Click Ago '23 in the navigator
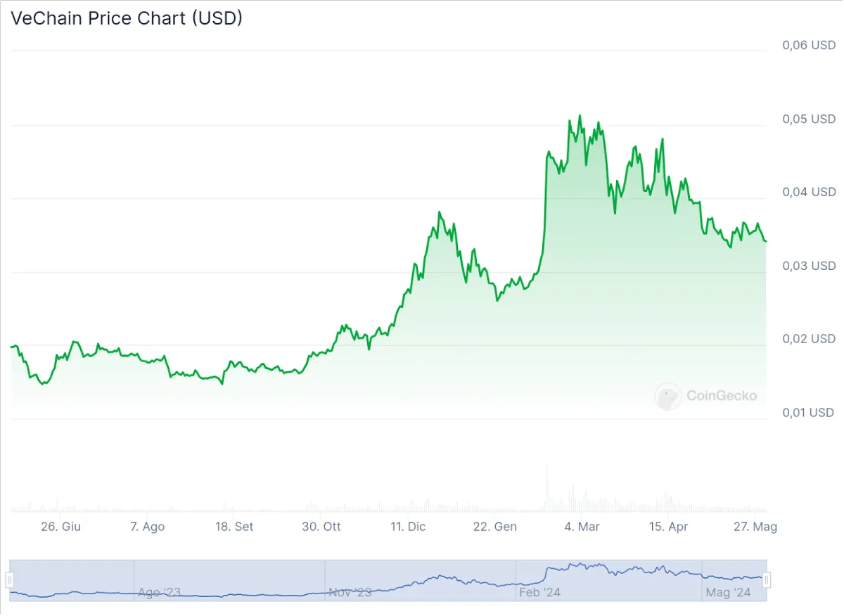Screen dimensions: 844x616 click(x=158, y=593)
